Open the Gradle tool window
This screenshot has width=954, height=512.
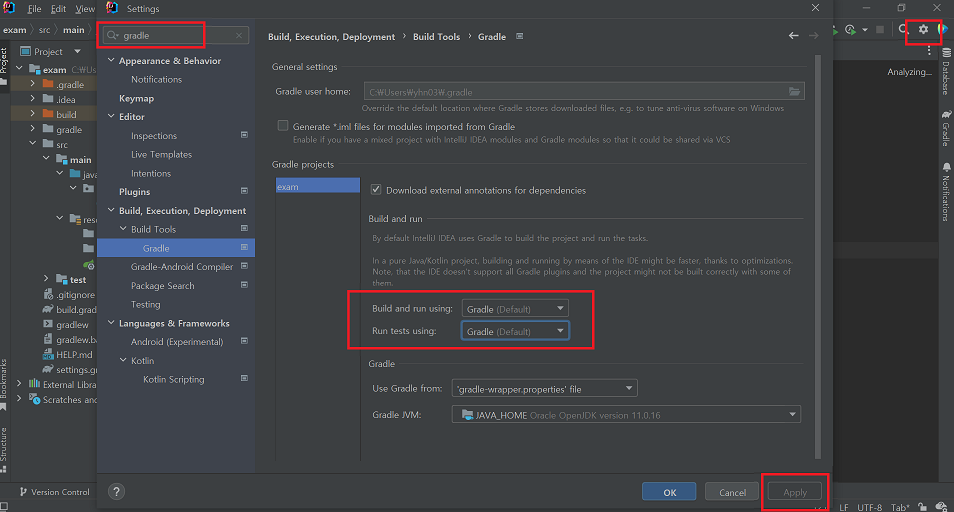click(946, 129)
